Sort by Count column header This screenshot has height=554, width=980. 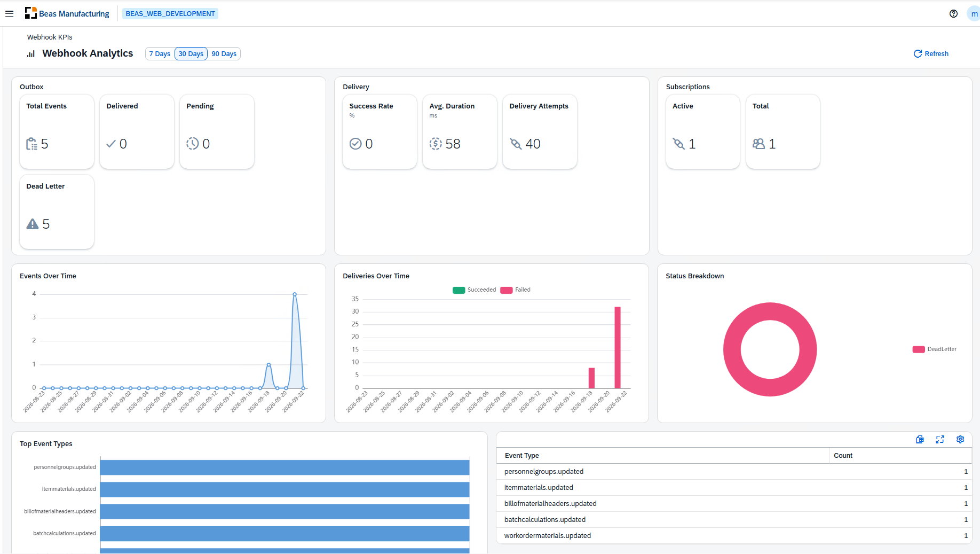tap(900, 456)
